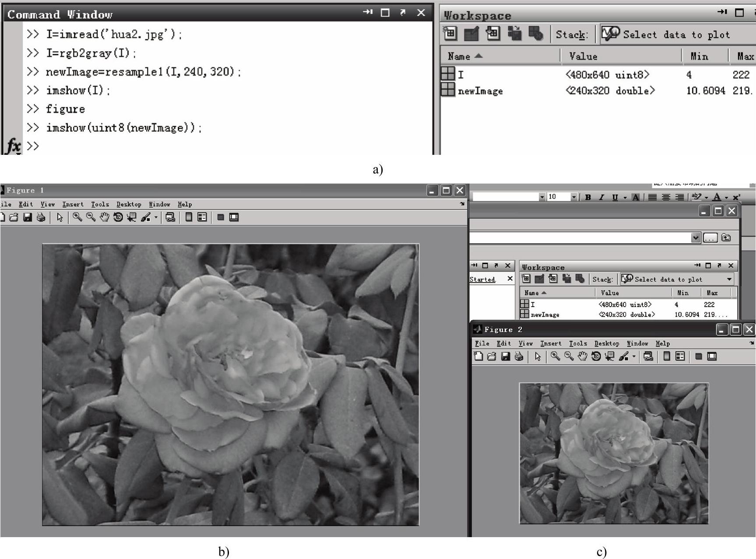
Task: Click New Variable icon in the upper Workspace panel
Action: [450, 34]
